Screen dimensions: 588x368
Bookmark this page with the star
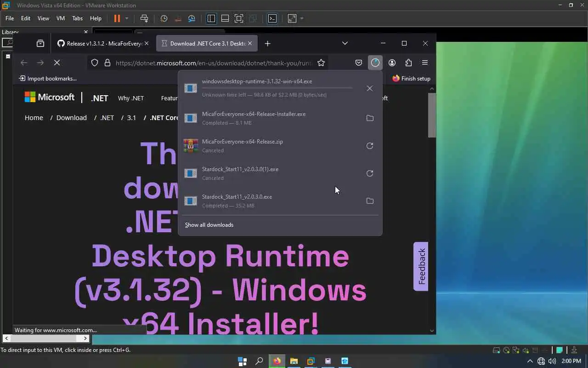pyautogui.click(x=321, y=63)
